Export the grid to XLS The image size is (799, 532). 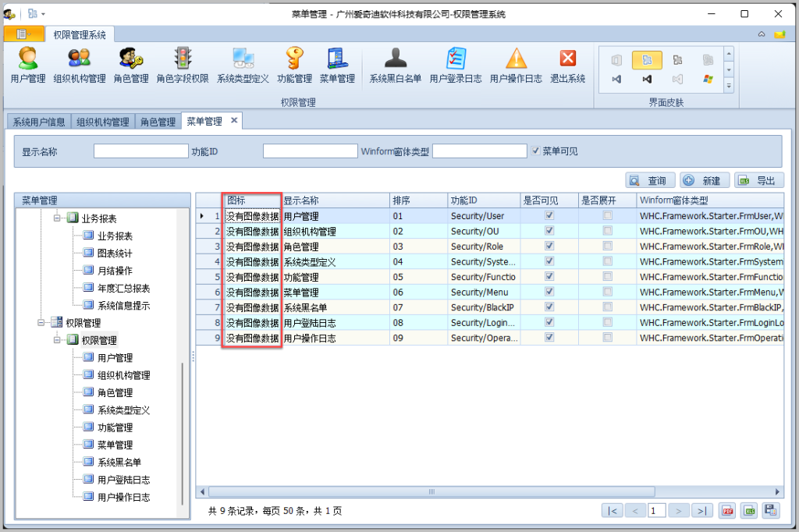[x=748, y=511]
